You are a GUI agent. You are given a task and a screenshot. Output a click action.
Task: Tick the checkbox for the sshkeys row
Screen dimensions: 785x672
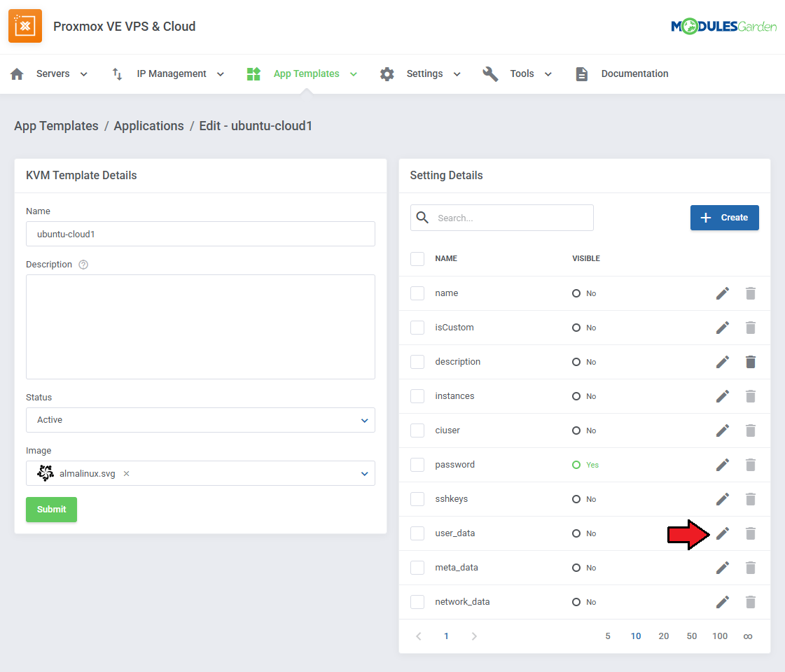coord(417,499)
